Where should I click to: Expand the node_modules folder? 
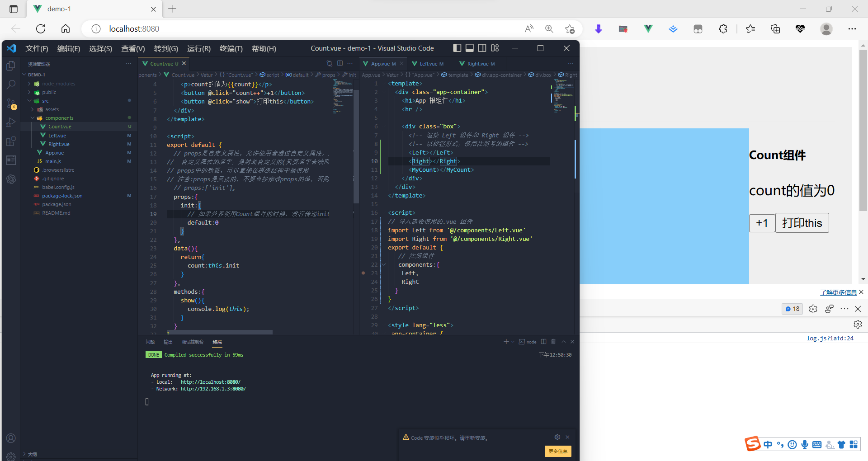click(x=55, y=83)
